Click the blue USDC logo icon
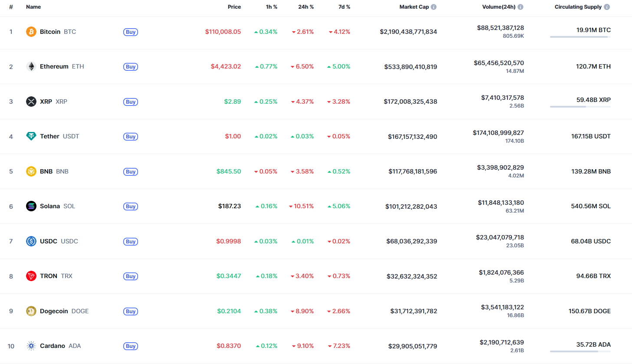Viewport: 632px width, 364px height. [x=31, y=241]
